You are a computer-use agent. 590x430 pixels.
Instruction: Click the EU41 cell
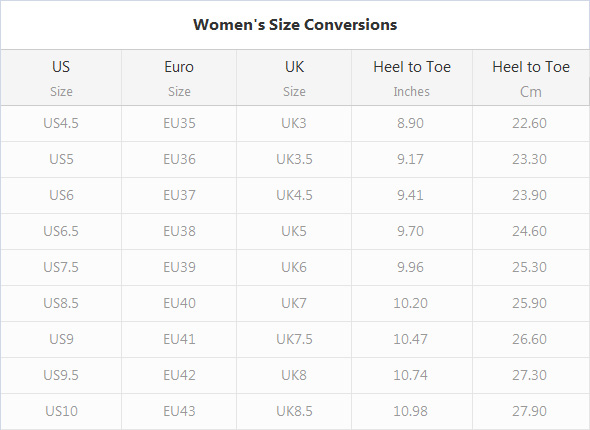(x=179, y=339)
